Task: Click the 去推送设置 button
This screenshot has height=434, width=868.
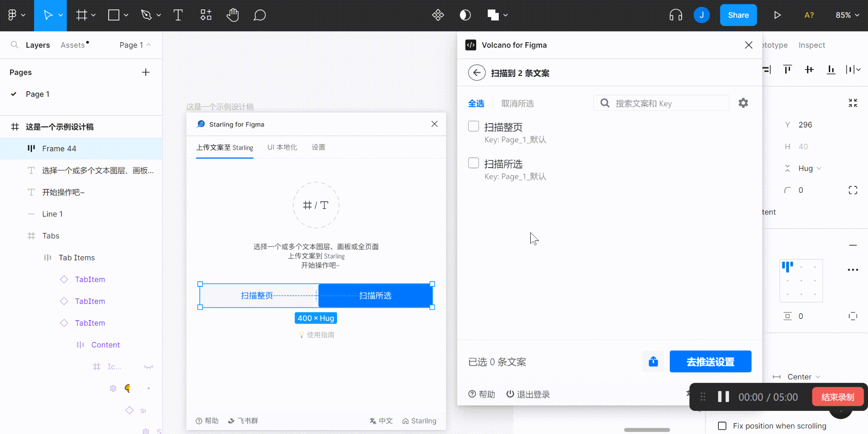Action: 710,362
